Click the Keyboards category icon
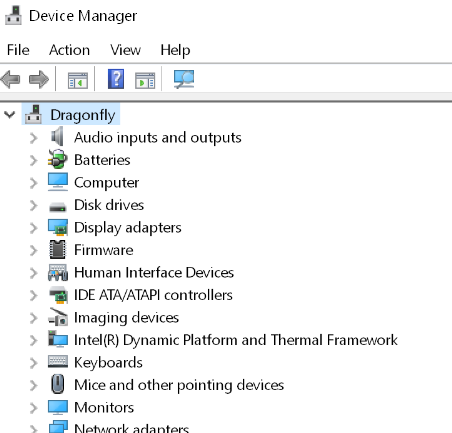This screenshot has height=433, width=452. point(58,362)
